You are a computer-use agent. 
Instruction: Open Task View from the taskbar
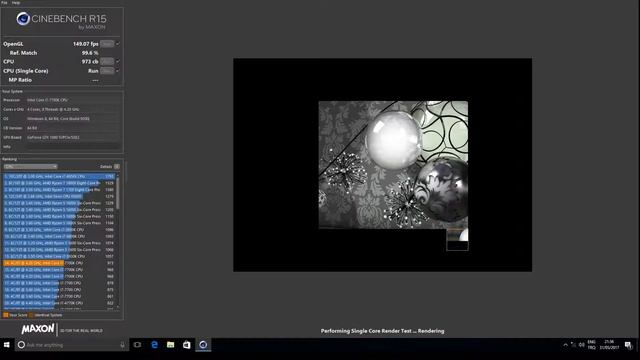point(138,345)
